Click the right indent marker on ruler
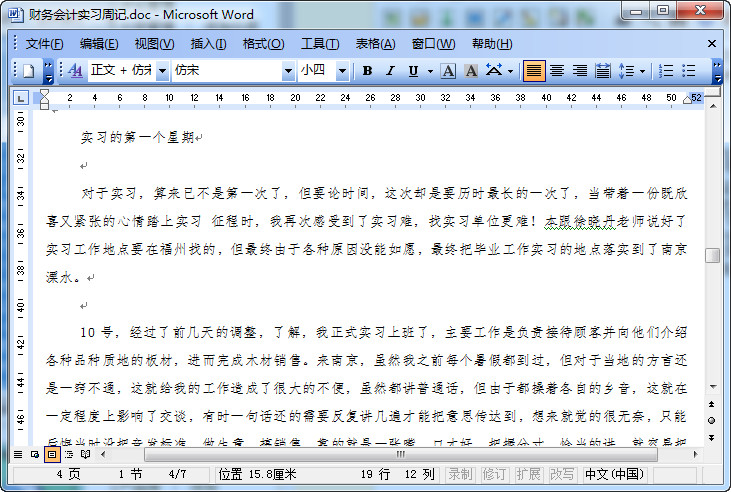The image size is (731, 492). (687, 99)
